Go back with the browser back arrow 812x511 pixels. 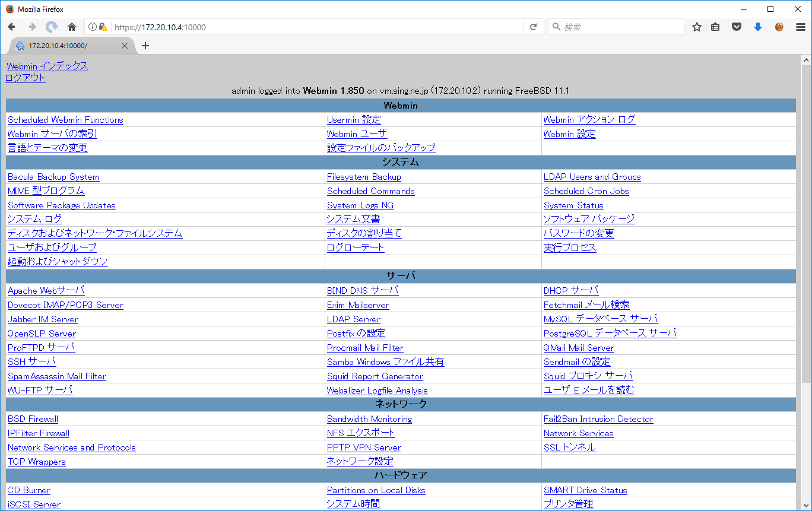pos(12,27)
